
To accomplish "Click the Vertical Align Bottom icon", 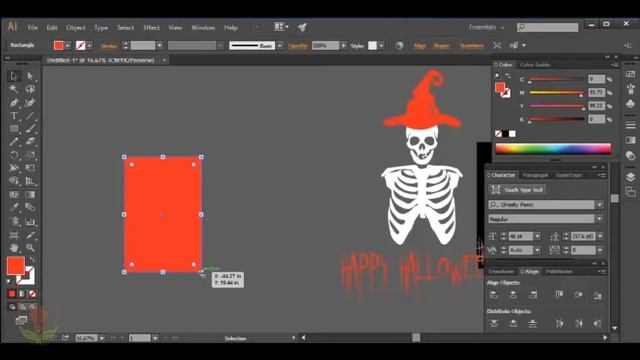I will click(x=598, y=295).
